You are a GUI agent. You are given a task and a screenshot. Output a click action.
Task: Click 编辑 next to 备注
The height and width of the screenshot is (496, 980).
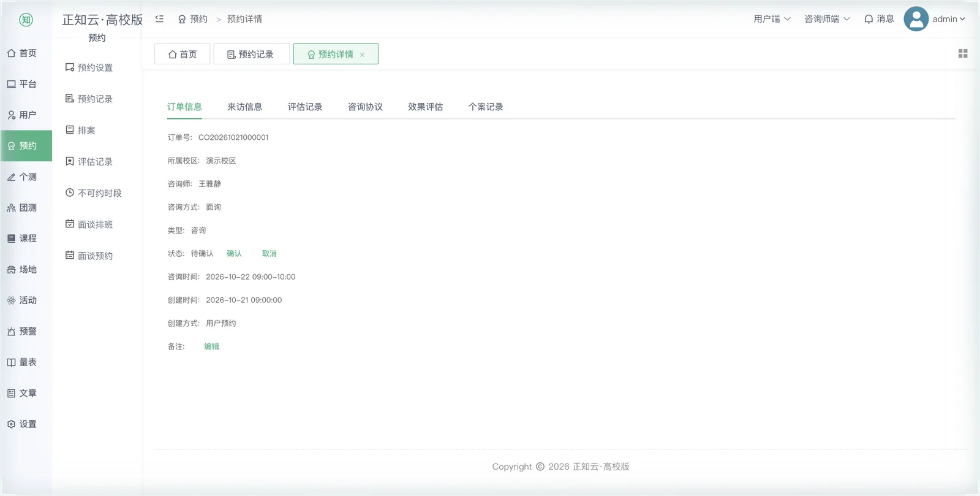(211, 346)
